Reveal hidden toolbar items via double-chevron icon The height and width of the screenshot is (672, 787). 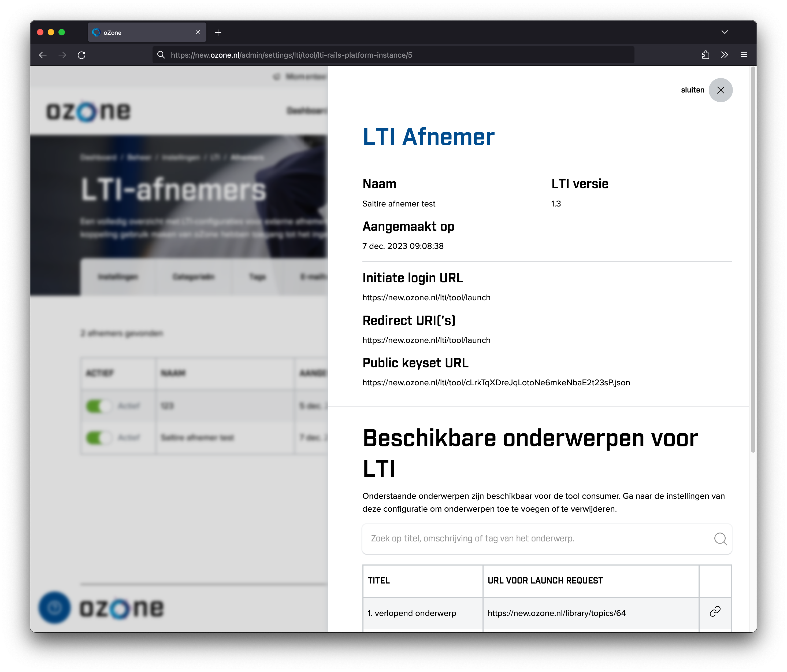tap(725, 55)
